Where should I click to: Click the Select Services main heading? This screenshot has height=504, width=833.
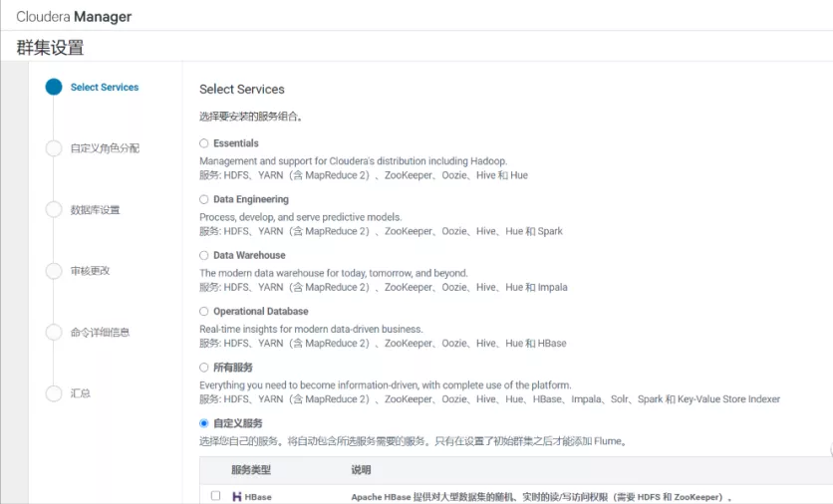(242, 90)
